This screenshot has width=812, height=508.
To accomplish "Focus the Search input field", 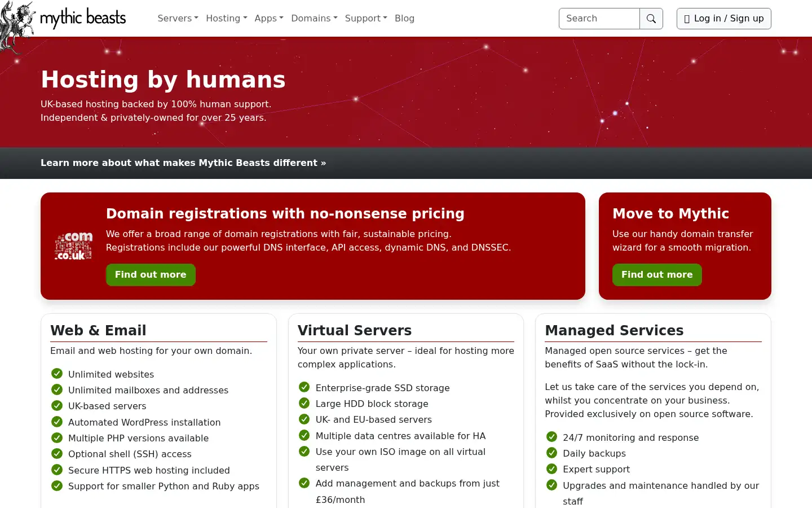I will [599, 19].
